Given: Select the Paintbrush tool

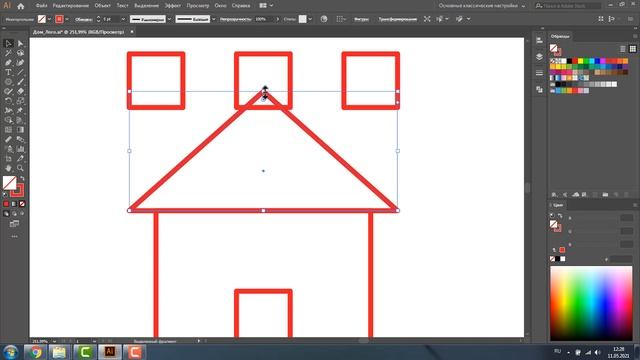Looking at the screenshot, I should click(x=20, y=82).
